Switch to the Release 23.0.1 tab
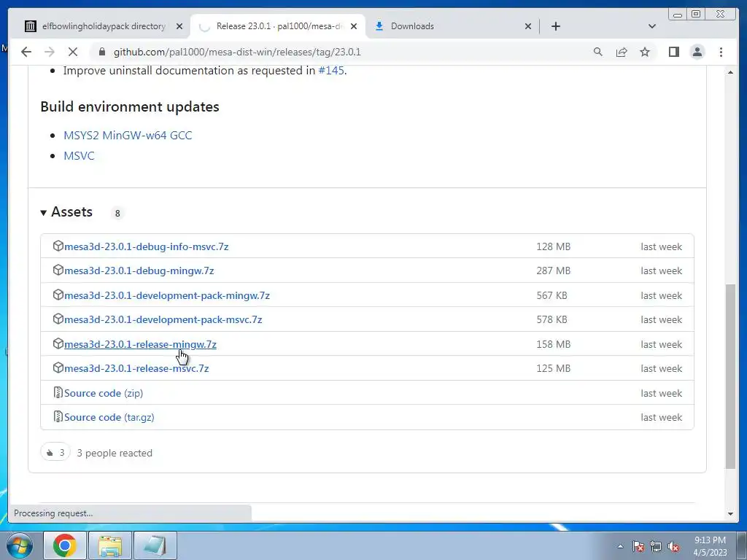This screenshot has width=747, height=560. pyautogui.click(x=279, y=26)
